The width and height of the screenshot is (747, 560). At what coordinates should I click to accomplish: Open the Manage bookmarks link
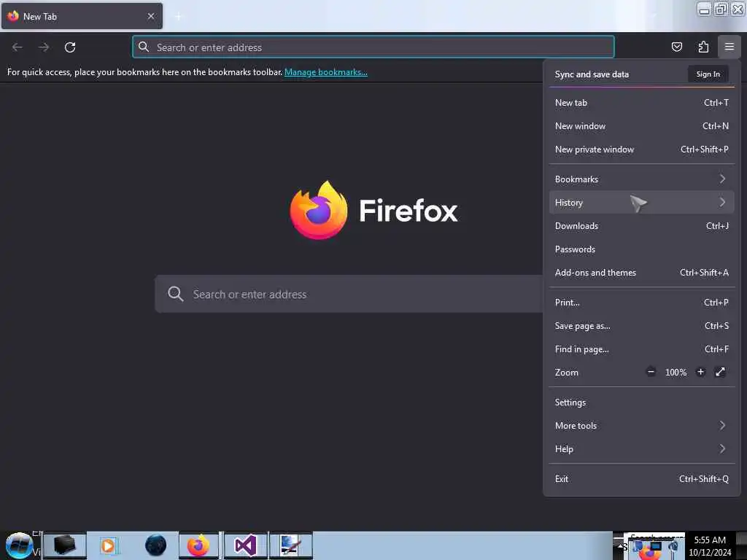(326, 72)
